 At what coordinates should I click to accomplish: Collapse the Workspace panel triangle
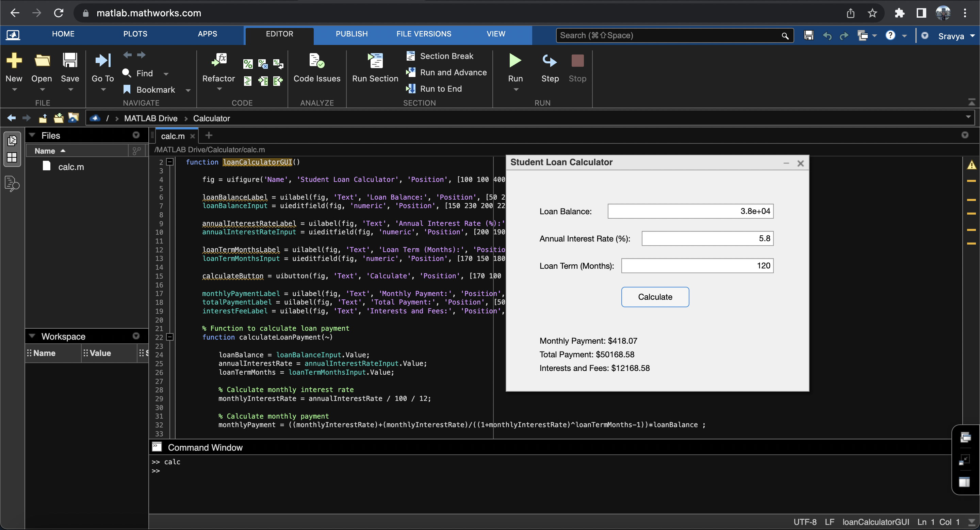coord(32,336)
